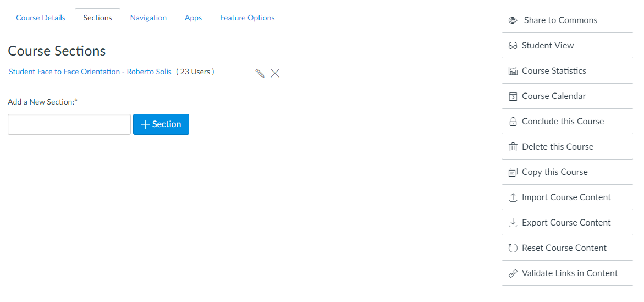Image resolution: width=644 pixels, height=302 pixels.
Task: Open Student View label
Action: tap(547, 46)
